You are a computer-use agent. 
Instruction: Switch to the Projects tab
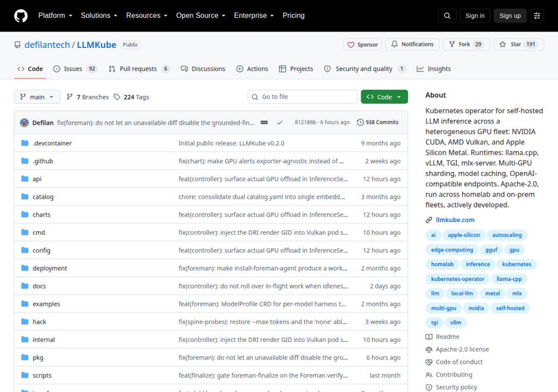(296, 69)
